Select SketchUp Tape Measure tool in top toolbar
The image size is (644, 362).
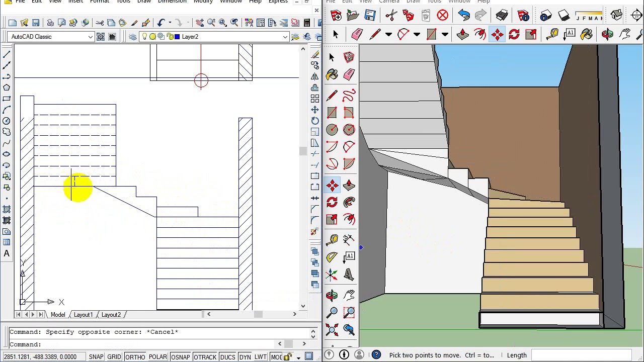(552, 34)
